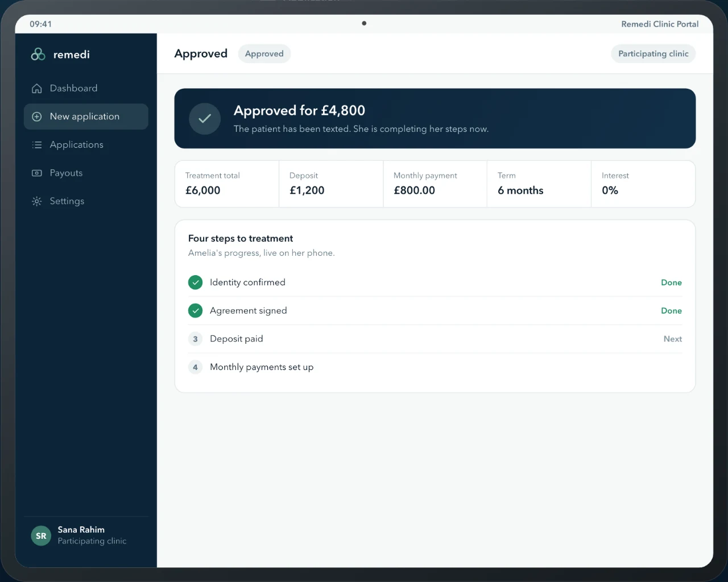Viewport: 728px width, 582px height.
Task: Click the Next status on Deposit paid
Action: [673, 339]
